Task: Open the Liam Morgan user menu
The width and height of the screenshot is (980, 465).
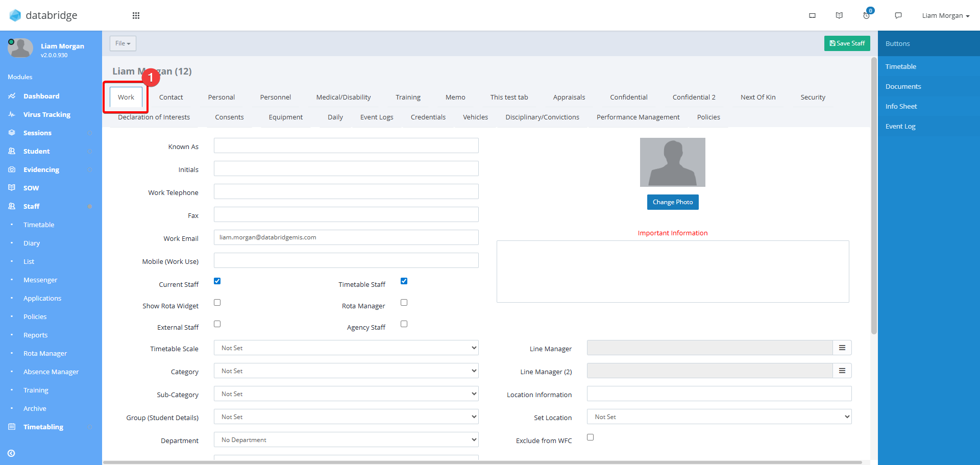Action: coord(946,15)
